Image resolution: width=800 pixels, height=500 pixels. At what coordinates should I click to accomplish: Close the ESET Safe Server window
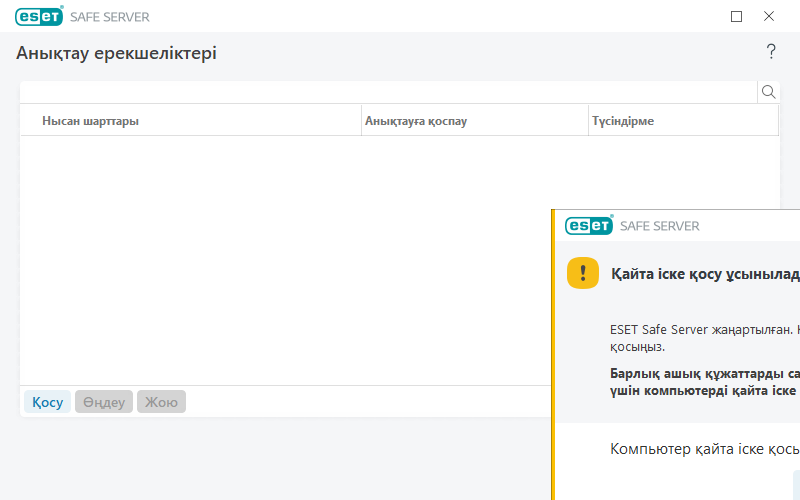[769, 16]
